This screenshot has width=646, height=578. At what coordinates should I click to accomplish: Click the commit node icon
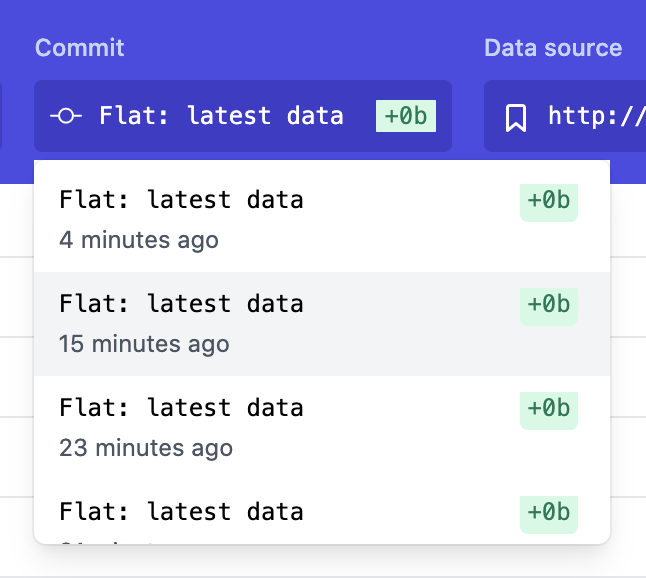pyautogui.click(x=66, y=116)
